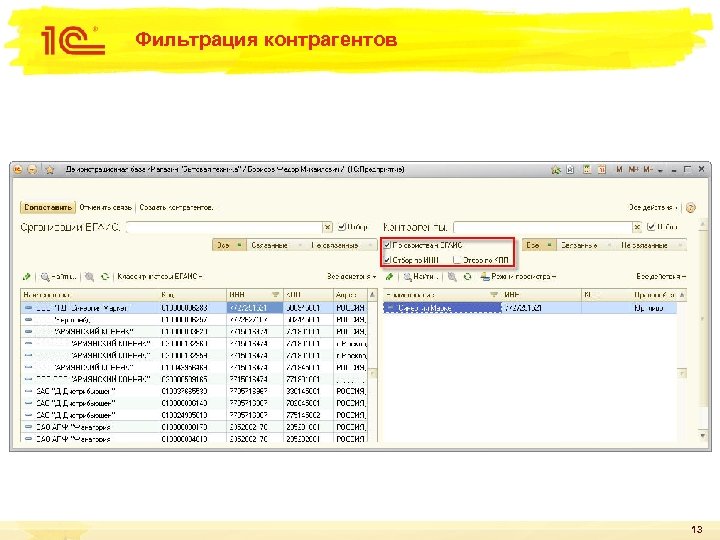Uncheck Отбор по ИНН
720x540 pixels.
(387, 260)
